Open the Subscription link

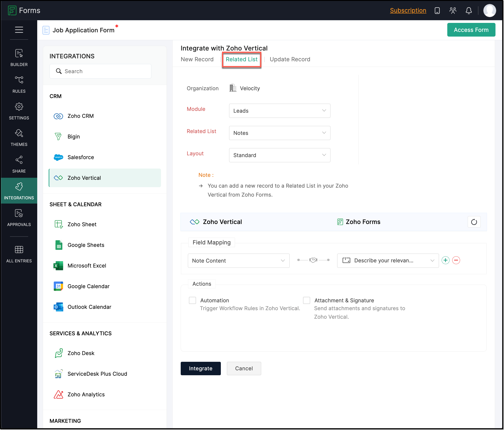pyautogui.click(x=408, y=11)
